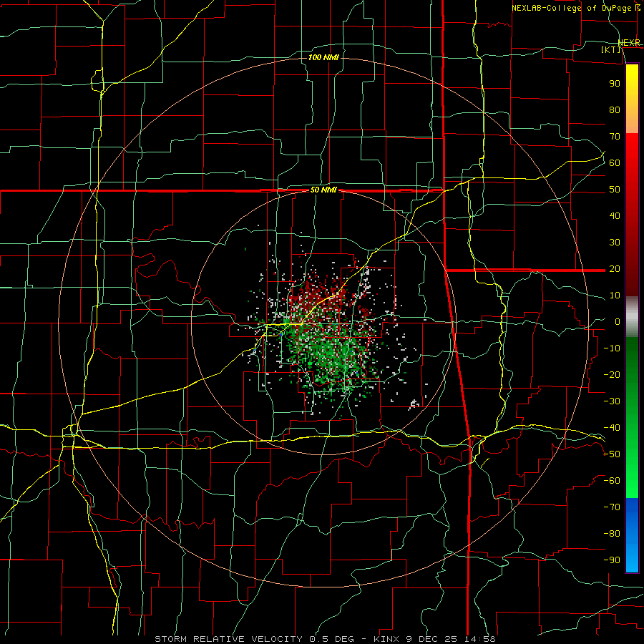The width and height of the screenshot is (644, 644).
Task: Click the -40 knots scale label
Action: click(x=612, y=428)
